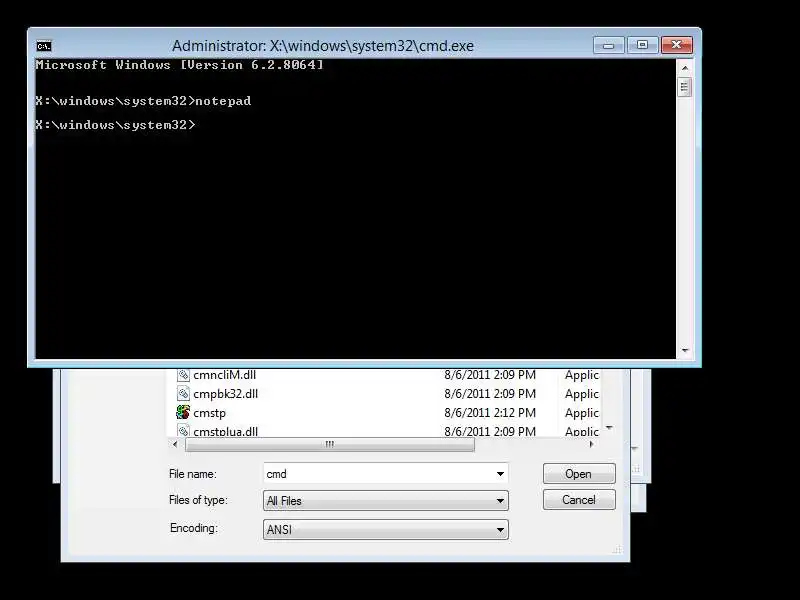Click the Files of type label
The width and height of the screenshot is (800, 600).
(x=198, y=500)
